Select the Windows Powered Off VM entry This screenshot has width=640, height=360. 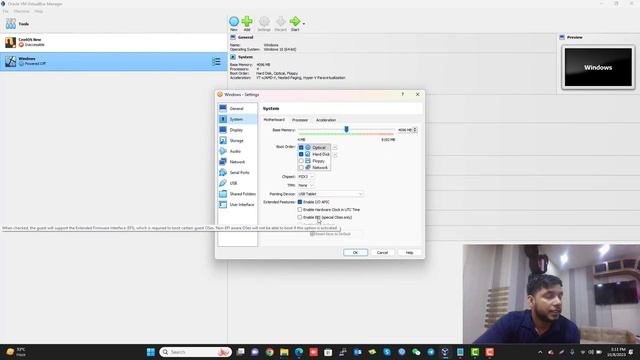pyautogui.click(x=113, y=62)
